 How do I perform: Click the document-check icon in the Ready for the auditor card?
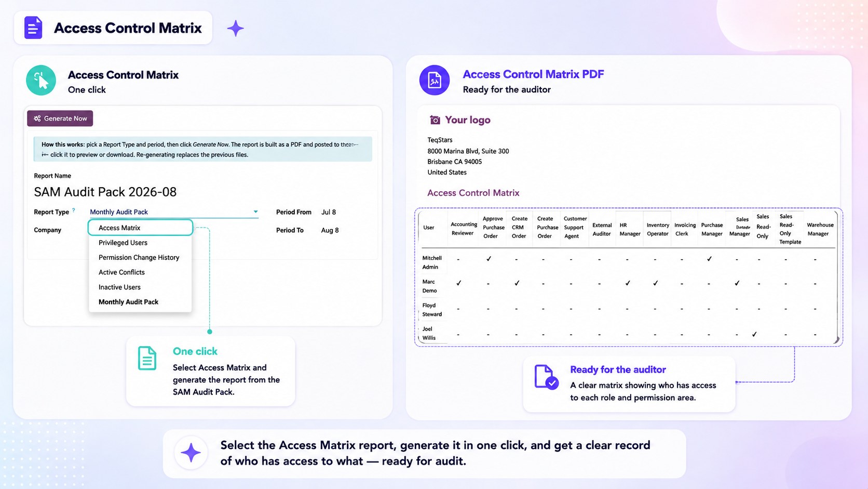[546, 377]
